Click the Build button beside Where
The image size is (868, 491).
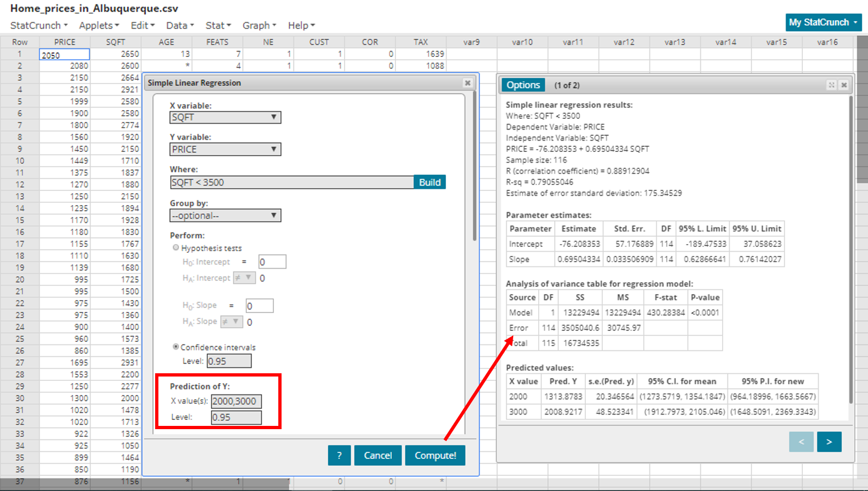[x=430, y=182]
